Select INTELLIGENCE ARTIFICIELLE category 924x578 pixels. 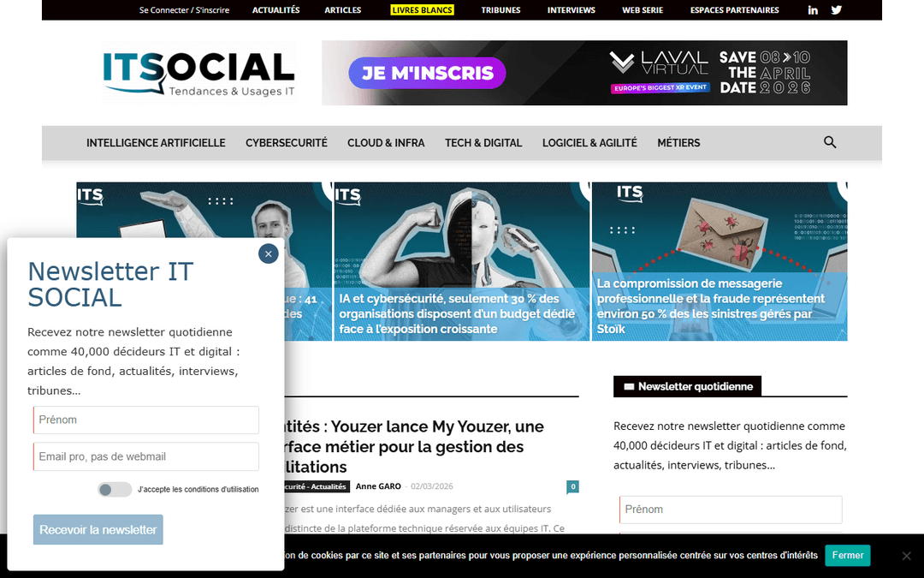pyautogui.click(x=156, y=143)
